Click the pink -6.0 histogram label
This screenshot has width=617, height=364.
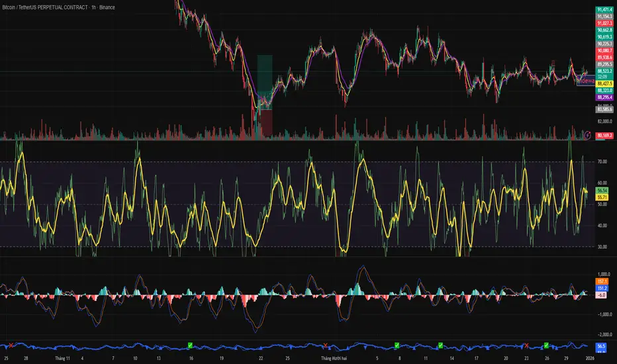click(x=601, y=295)
